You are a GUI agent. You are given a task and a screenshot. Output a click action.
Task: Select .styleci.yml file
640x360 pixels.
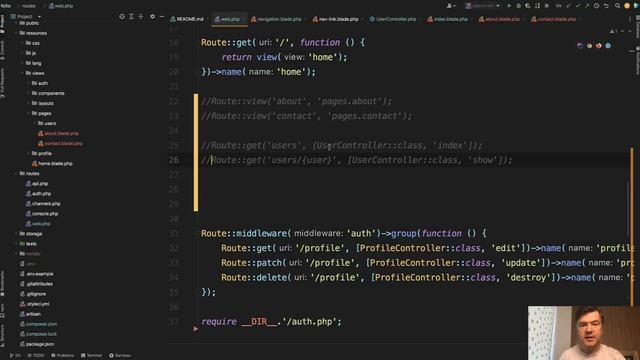[35, 304]
